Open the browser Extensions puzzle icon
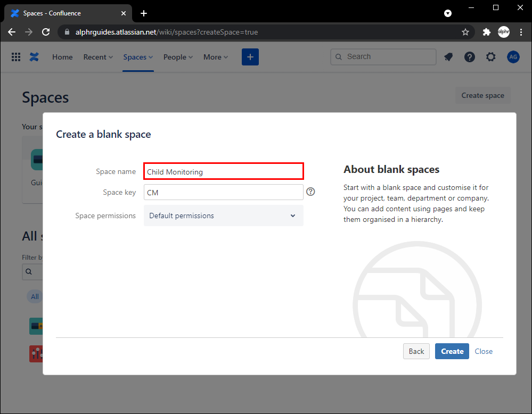 coord(486,32)
